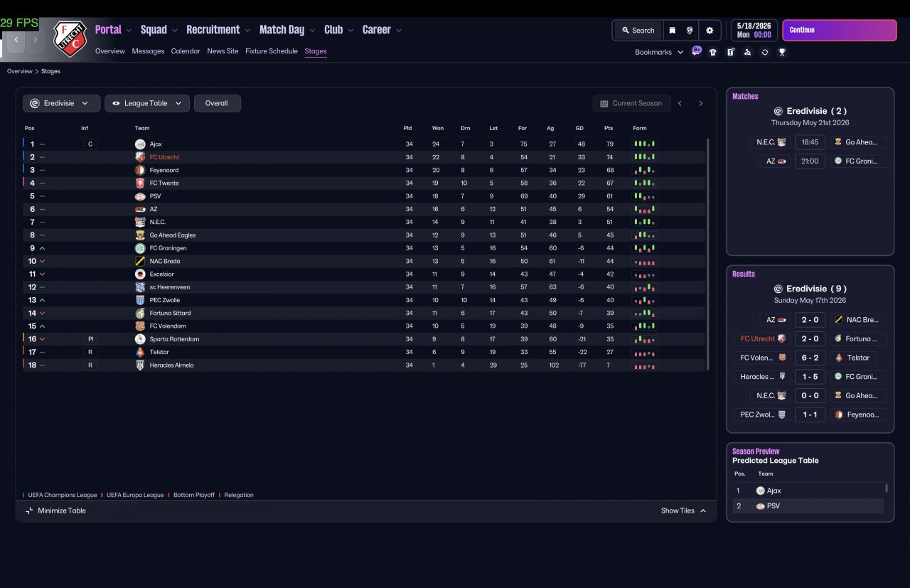Go to next season with right chevron
The image size is (910, 588).
point(700,103)
